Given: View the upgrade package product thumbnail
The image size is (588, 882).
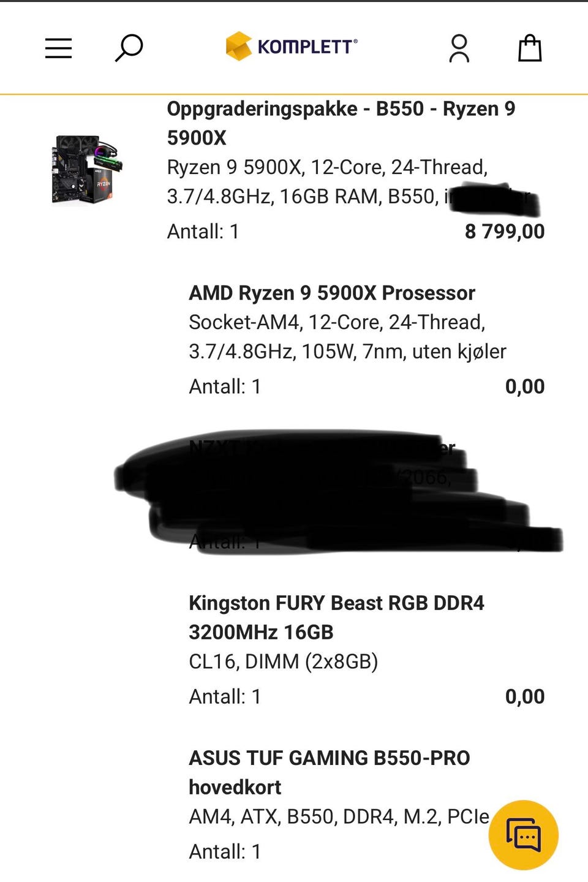Looking at the screenshot, I should coord(88,169).
